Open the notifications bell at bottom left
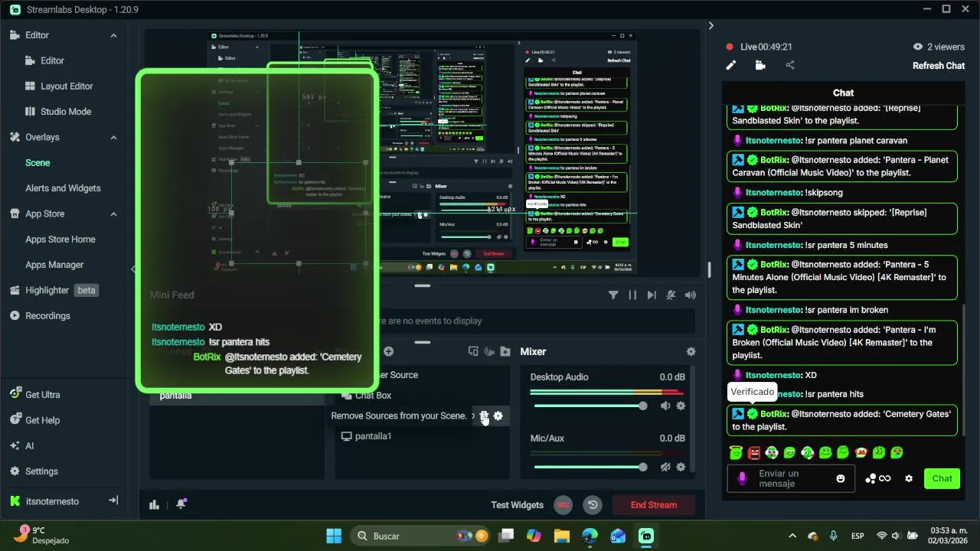 coord(181,504)
